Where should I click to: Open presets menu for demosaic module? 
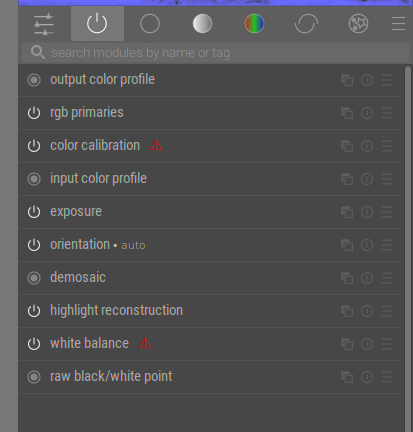coord(387,278)
